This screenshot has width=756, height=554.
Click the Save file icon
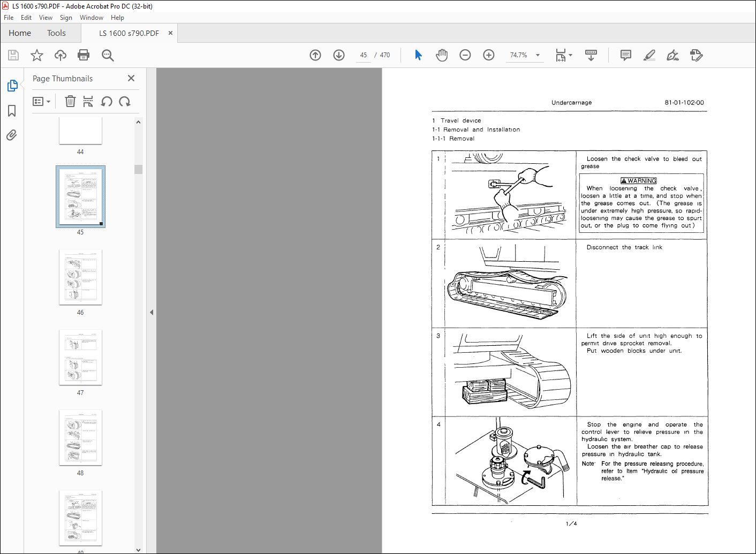pos(13,55)
